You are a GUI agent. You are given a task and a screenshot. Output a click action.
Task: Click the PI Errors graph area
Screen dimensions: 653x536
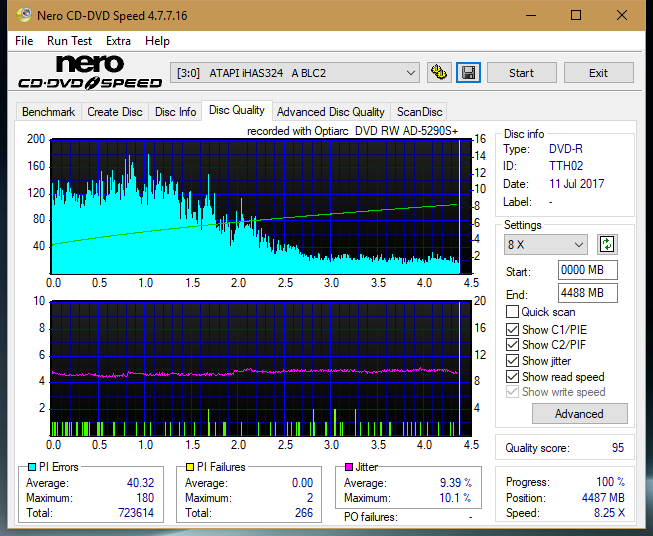point(261,207)
